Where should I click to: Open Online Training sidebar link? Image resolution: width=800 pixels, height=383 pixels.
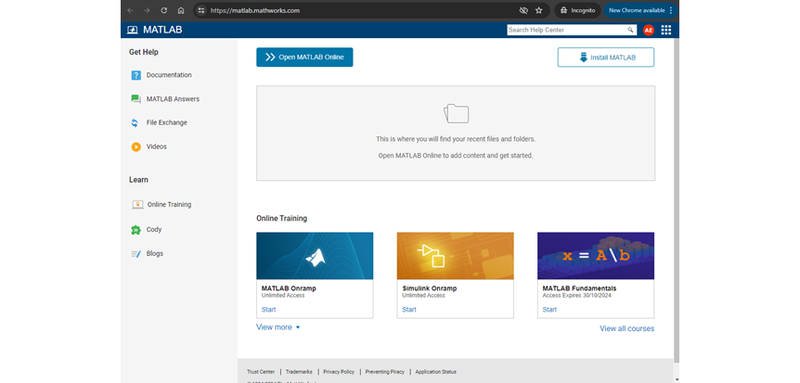(169, 205)
